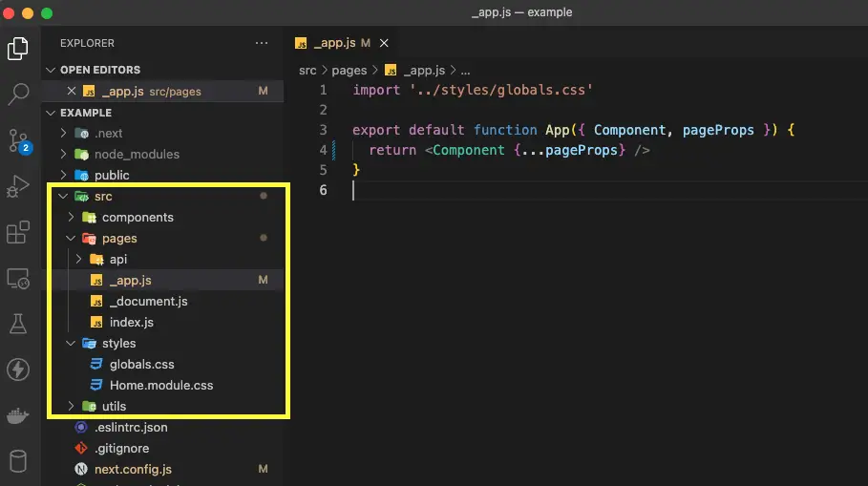Image resolution: width=868 pixels, height=486 pixels.
Task: Expand the .next folder
Action: (64, 134)
